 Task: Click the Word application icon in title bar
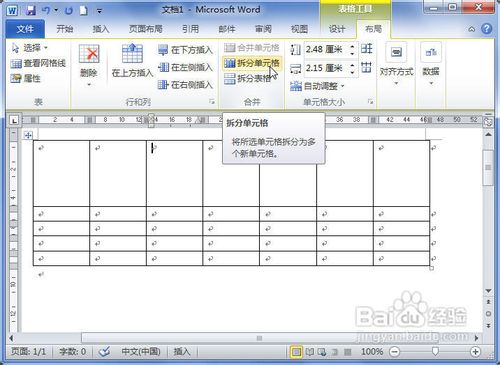(x=12, y=11)
